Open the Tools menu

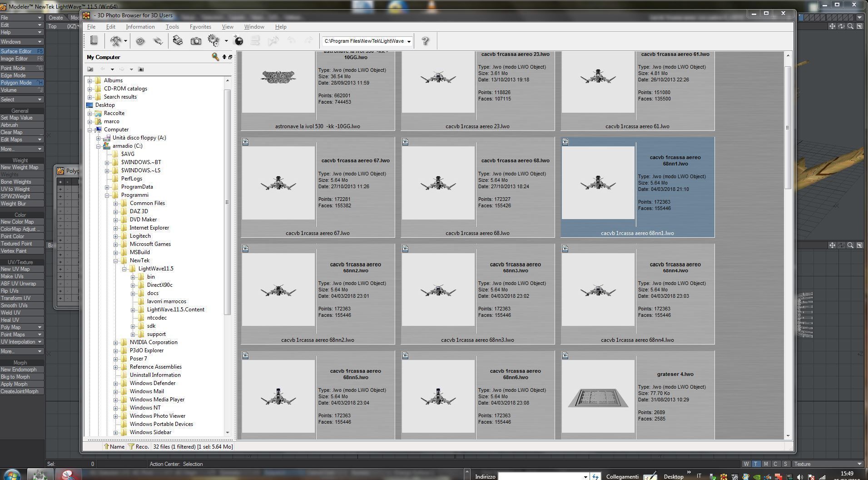click(x=172, y=27)
